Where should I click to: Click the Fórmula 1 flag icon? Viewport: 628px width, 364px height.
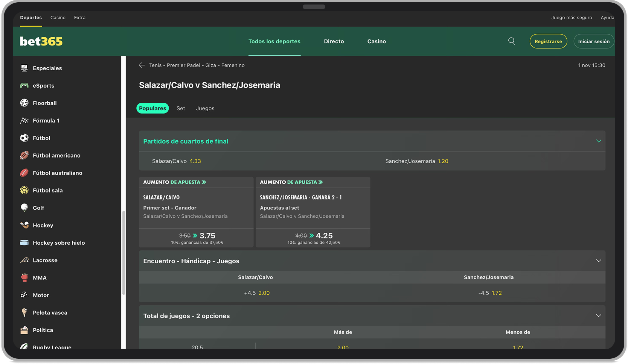[24, 120]
